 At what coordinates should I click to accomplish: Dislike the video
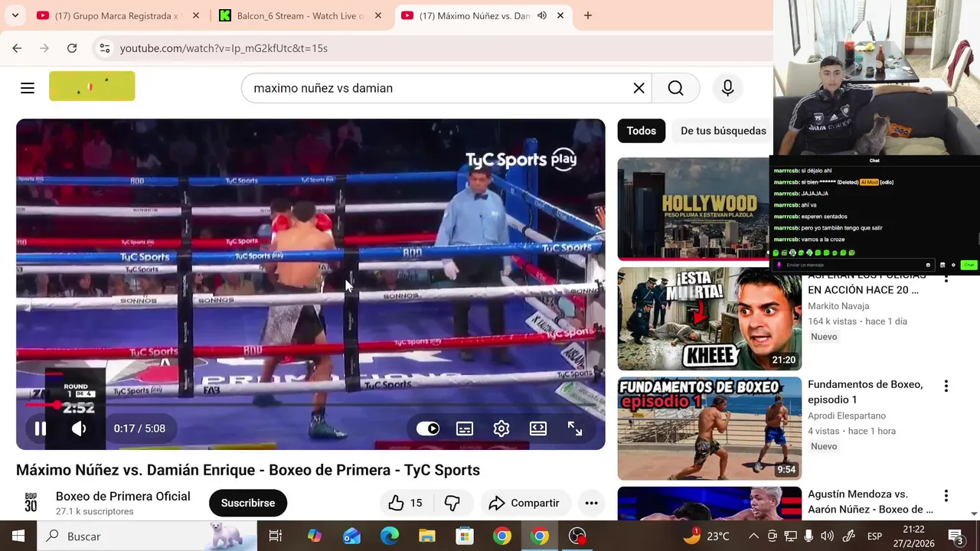tap(452, 503)
